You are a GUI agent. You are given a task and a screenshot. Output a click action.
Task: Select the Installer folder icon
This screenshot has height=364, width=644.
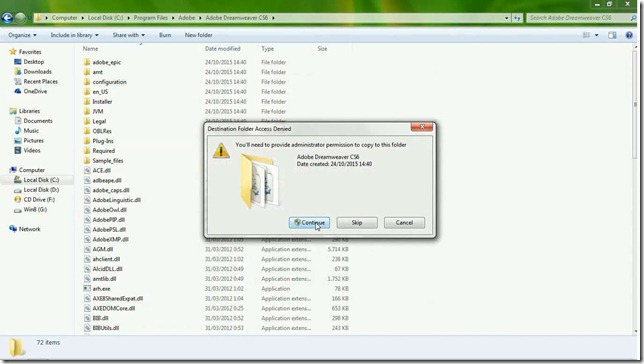(87, 102)
